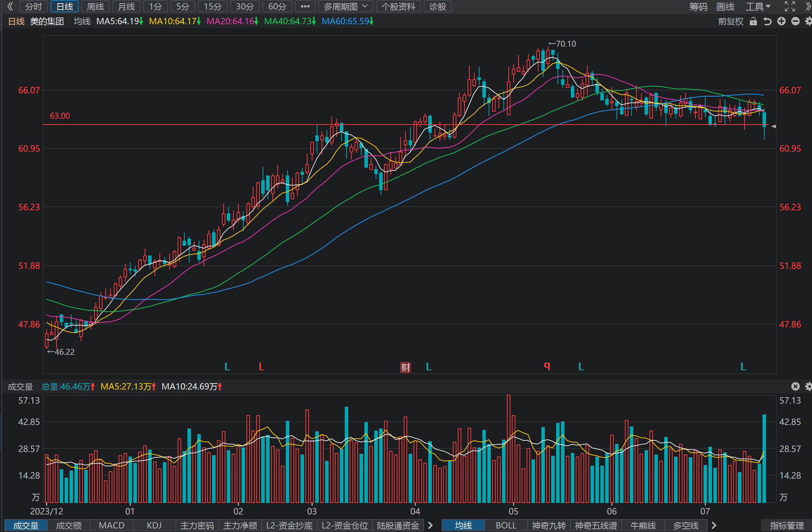Select the 牛熊线 indicator tab

pos(643,525)
